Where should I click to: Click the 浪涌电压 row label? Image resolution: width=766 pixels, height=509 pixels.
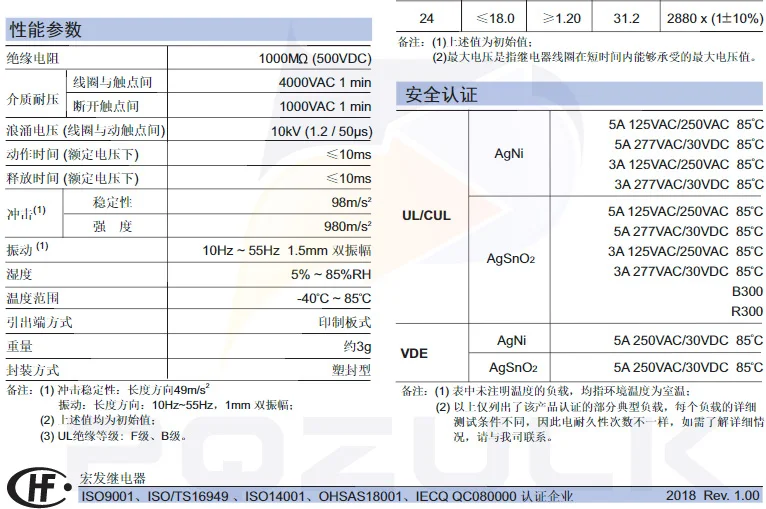pos(86,130)
